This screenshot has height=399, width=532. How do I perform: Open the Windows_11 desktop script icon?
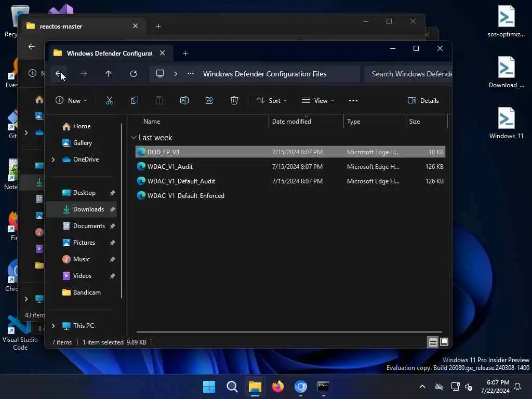[x=506, y=123]
